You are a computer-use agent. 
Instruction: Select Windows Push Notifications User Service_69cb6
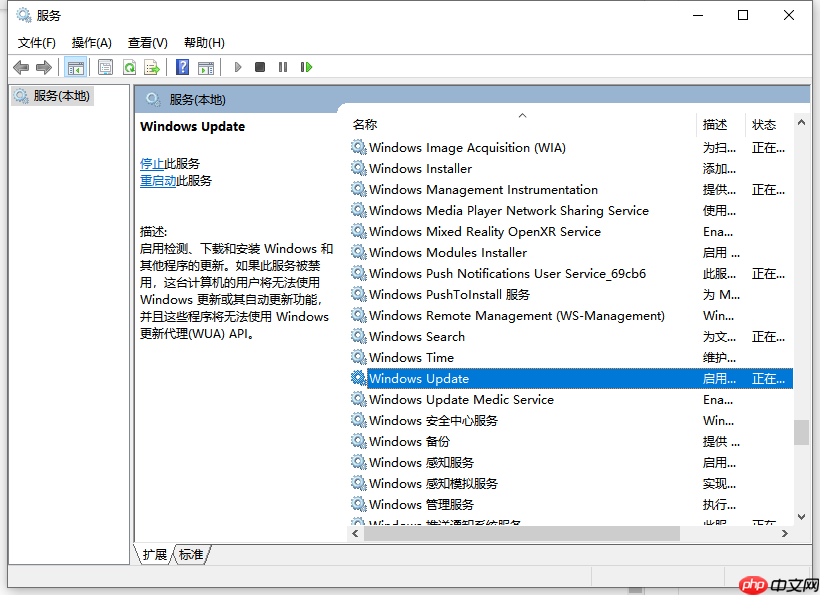click(x=571, y=273)
